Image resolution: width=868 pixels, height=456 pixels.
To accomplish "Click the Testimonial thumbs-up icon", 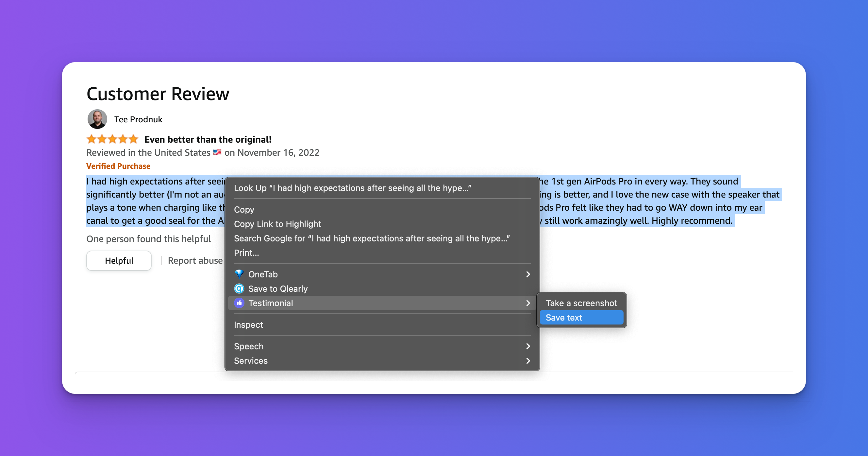I will point(239,303).
